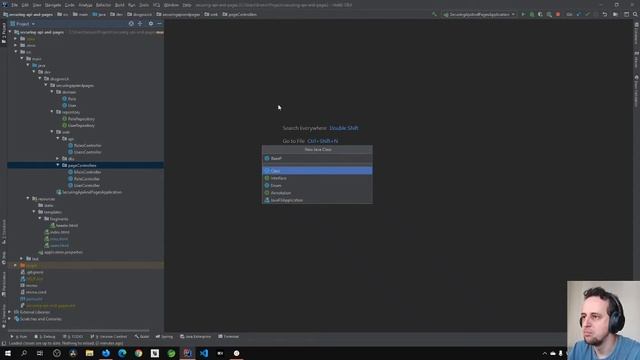Open the Navigate menu
640x360 pixels.
(53, 5)
